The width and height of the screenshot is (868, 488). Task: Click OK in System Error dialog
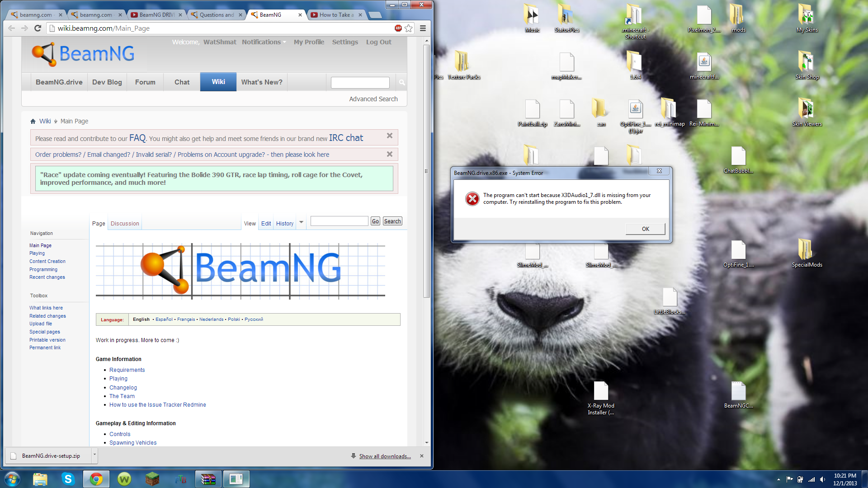(x=646, y=229)
